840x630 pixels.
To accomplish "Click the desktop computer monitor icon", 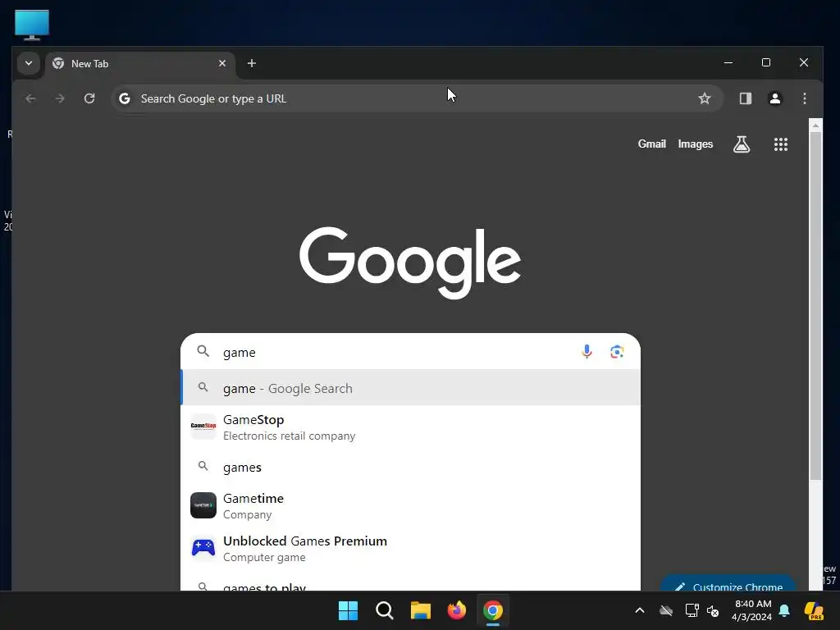I will pyautogui.click(x=32, y=25).
